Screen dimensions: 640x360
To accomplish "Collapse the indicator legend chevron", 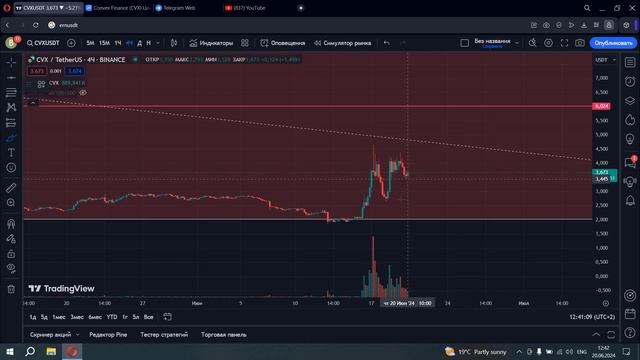I will (x=33, y=103).
